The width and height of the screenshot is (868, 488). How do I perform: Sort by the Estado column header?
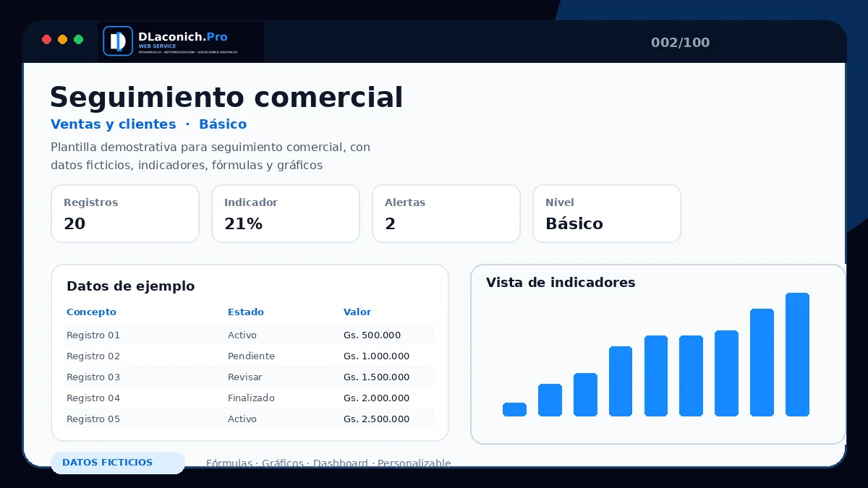(246, 312)
